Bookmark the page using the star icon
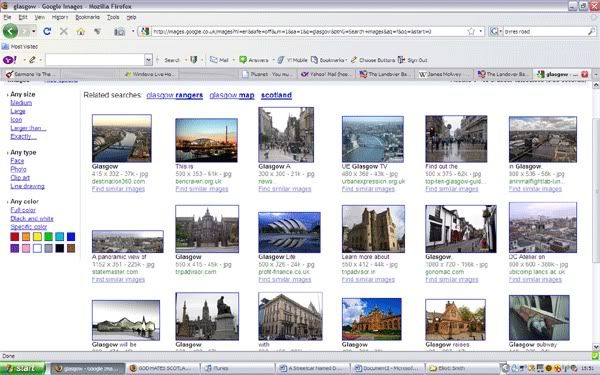The width and height of the screenshot is (600, 375). [471, 31]
